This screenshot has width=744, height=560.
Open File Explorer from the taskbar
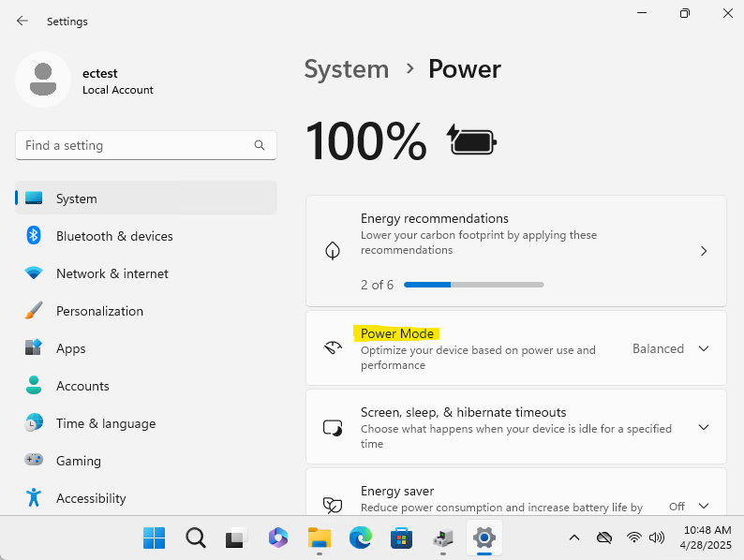pyautogui.click(x=320, y=538)
